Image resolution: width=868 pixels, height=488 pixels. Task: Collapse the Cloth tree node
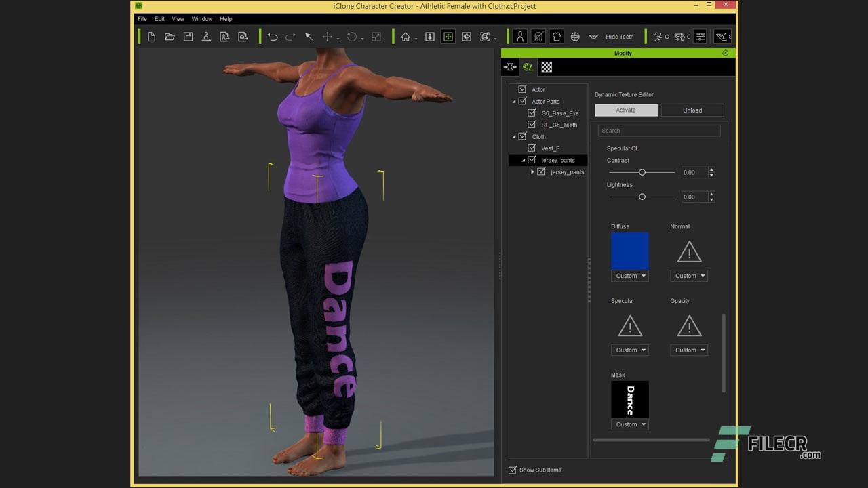tap(513, 136)
